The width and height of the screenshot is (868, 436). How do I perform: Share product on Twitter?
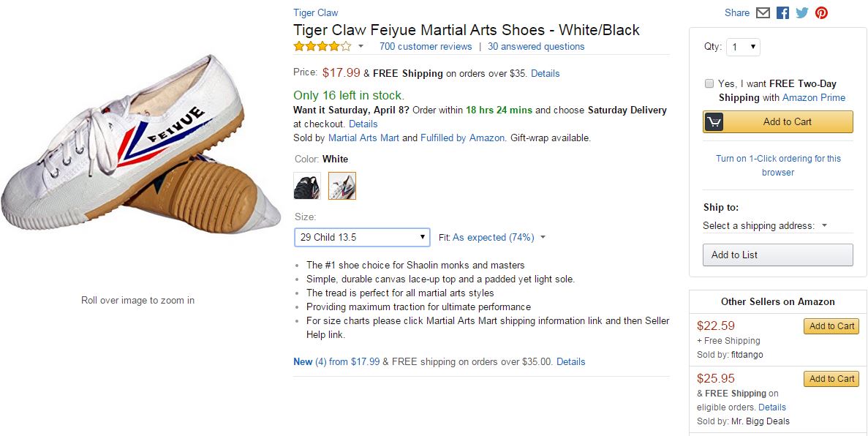(802, 13)
